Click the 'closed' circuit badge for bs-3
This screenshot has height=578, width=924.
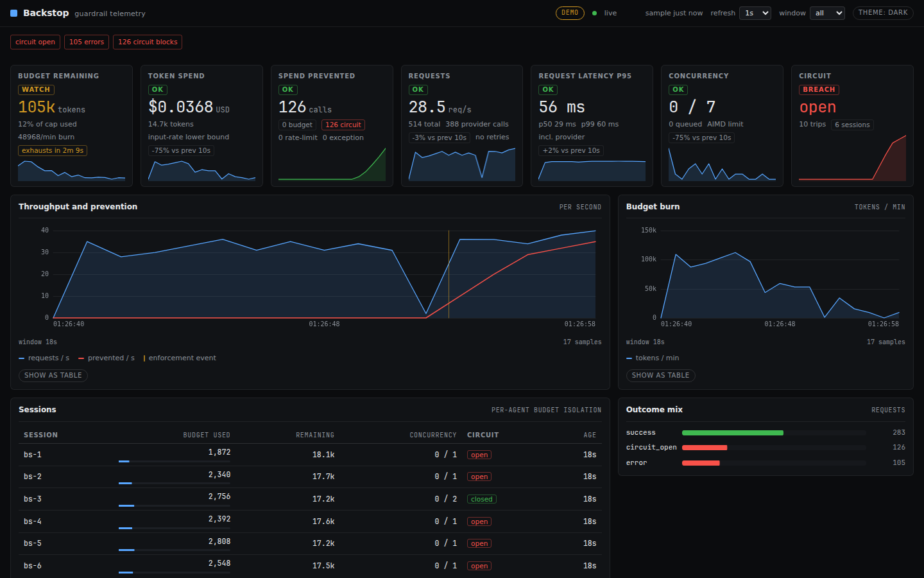[482, 499]
